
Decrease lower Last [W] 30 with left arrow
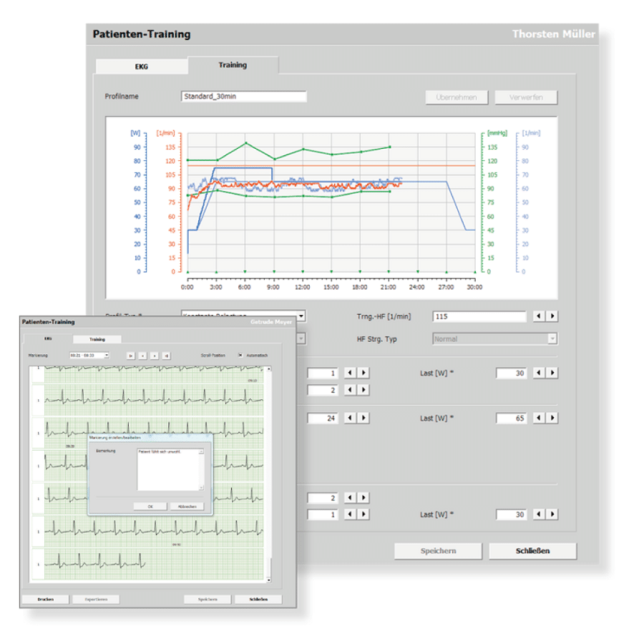pyautogui.click(x=538, y=514)
